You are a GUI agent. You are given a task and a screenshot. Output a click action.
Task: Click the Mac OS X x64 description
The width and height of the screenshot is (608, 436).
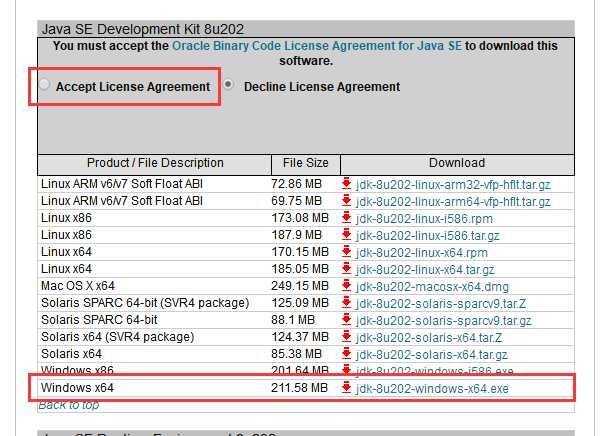click(x=78, y=286)
